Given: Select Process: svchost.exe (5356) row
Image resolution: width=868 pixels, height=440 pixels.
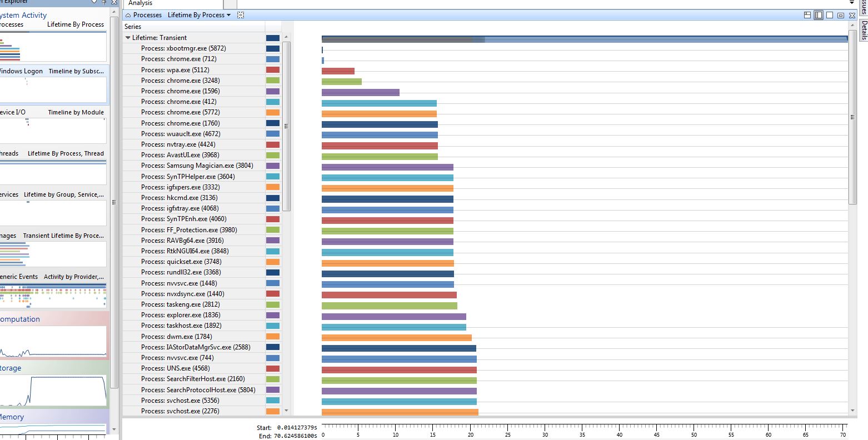Looking at the screenshot, I should pyautogui.click(x=194, y=401).
